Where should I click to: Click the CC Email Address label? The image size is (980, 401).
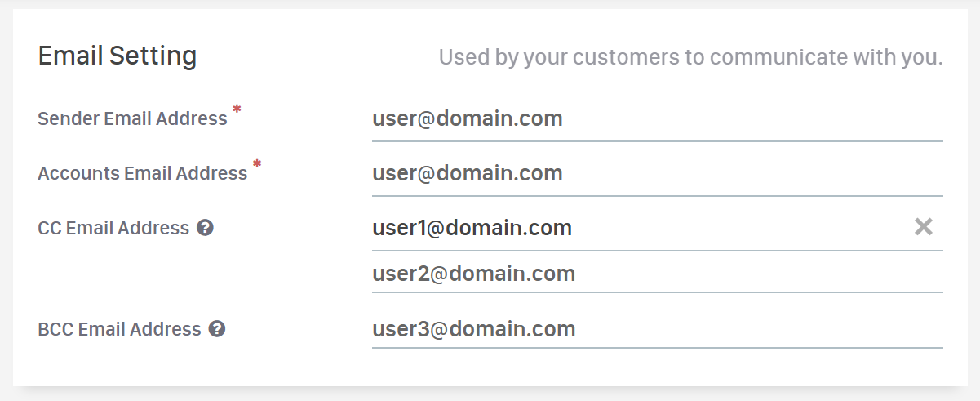coord(113,229)
